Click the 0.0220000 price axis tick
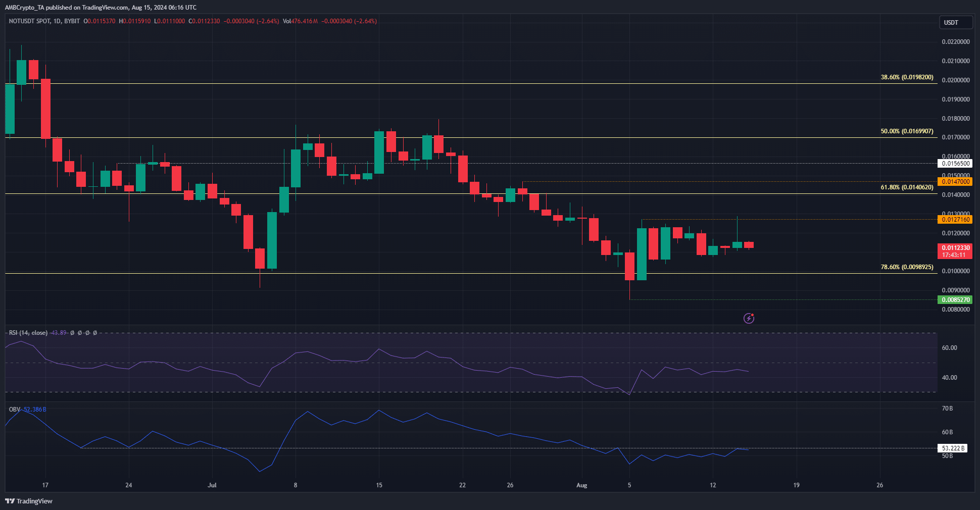The image size is (980, 510). pos(956,42)
